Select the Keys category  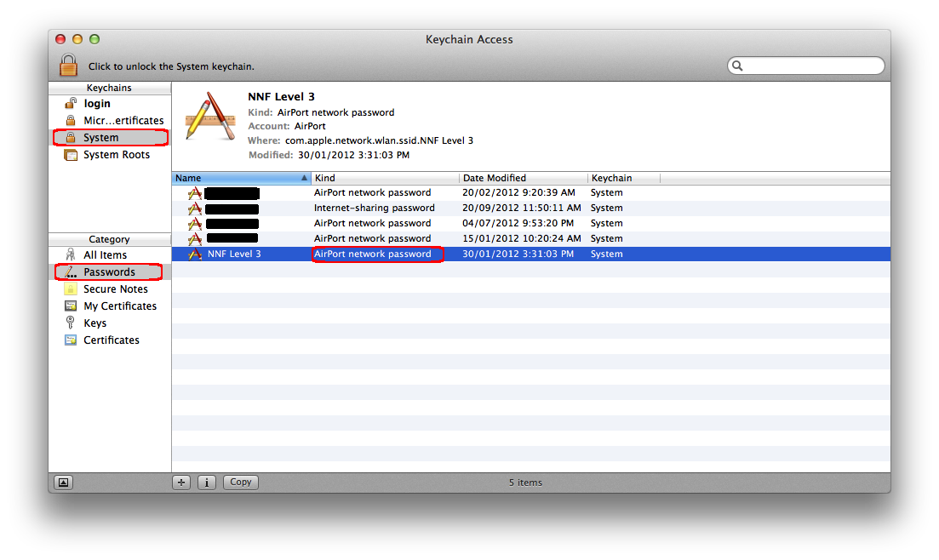point(110,323)
